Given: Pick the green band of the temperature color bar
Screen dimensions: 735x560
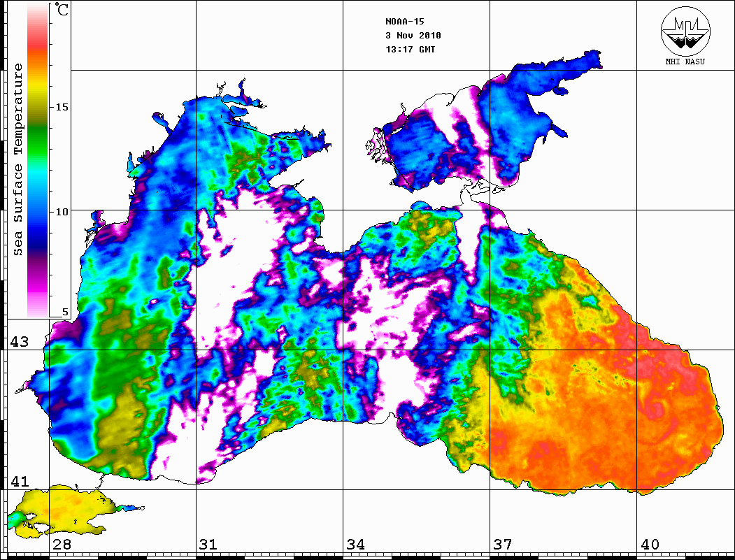Looking at the screenshot, I should pyautogui.click(x=38, y=141).
